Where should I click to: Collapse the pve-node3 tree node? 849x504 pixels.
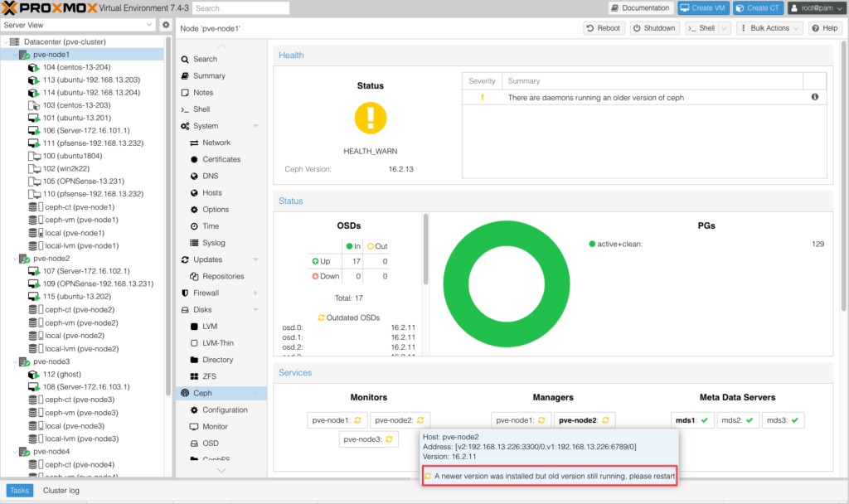15,361
